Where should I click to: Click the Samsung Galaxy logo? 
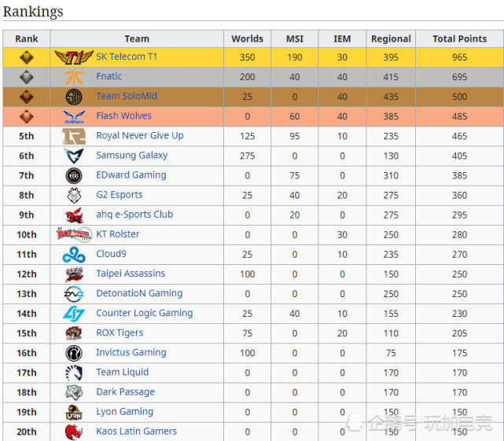click(74, 156)
